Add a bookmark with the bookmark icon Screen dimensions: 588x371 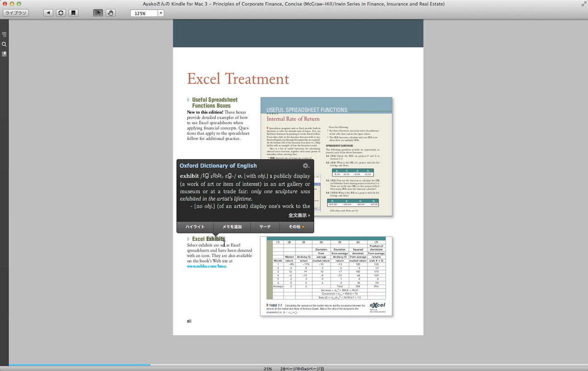click(73, 13)
